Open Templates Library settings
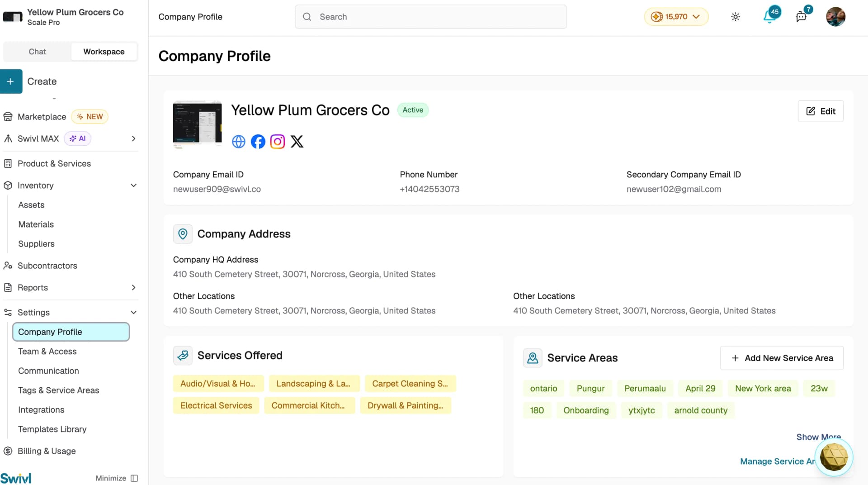868x485 pixels. [52, 429]
